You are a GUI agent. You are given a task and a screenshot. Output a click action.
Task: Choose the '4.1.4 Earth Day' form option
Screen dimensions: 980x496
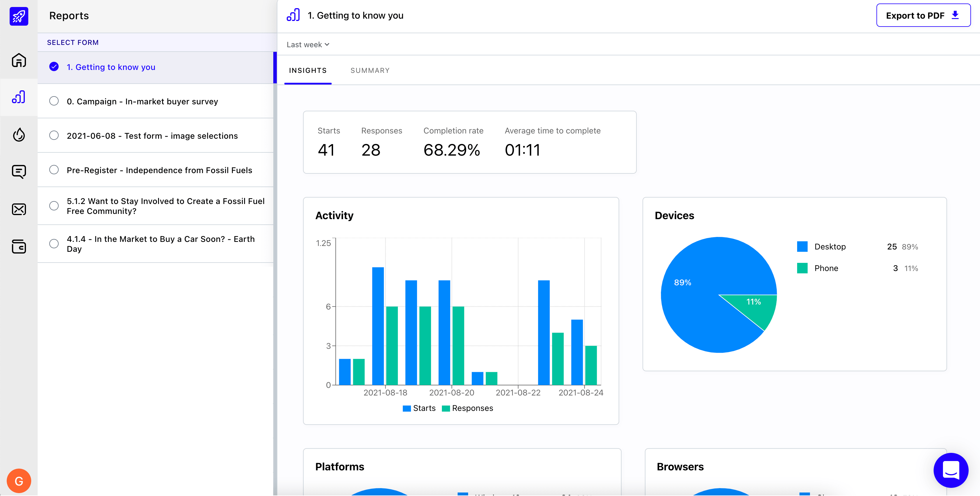pyautogui.click(x=54, y=244)
